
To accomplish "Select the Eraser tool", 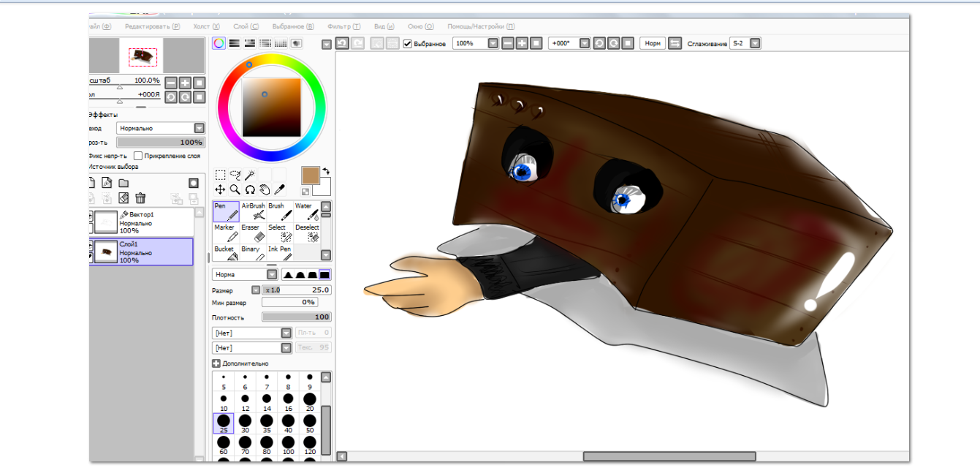I will [x=253, y=233].
